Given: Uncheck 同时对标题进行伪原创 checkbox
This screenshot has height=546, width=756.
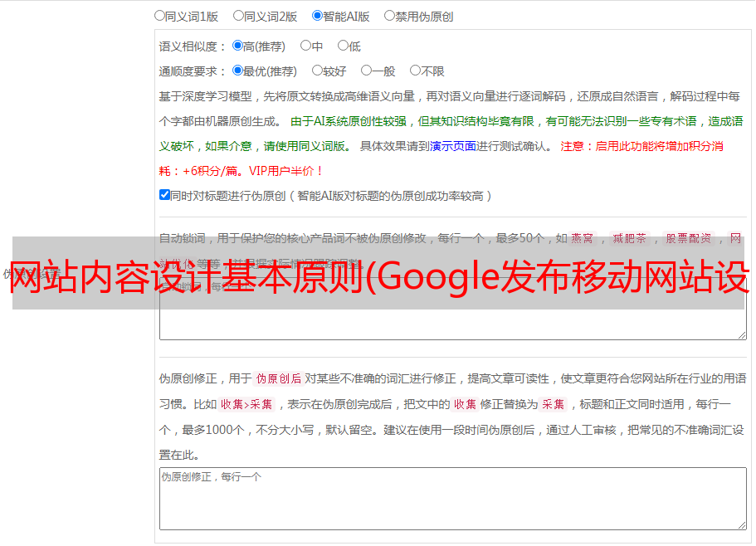Looking at the screenshot, I should click(164, 195).
